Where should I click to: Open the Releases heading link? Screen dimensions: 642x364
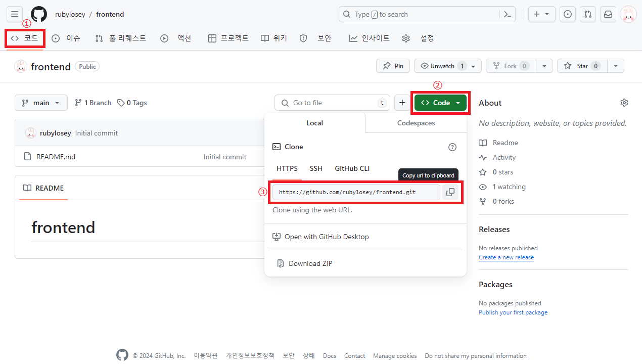[x=494, y=229]
